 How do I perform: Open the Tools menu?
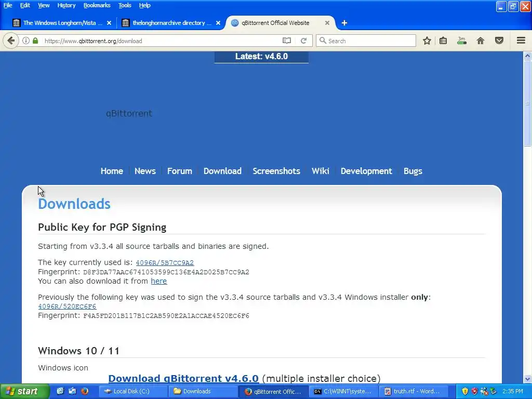[x=125, y=5]
